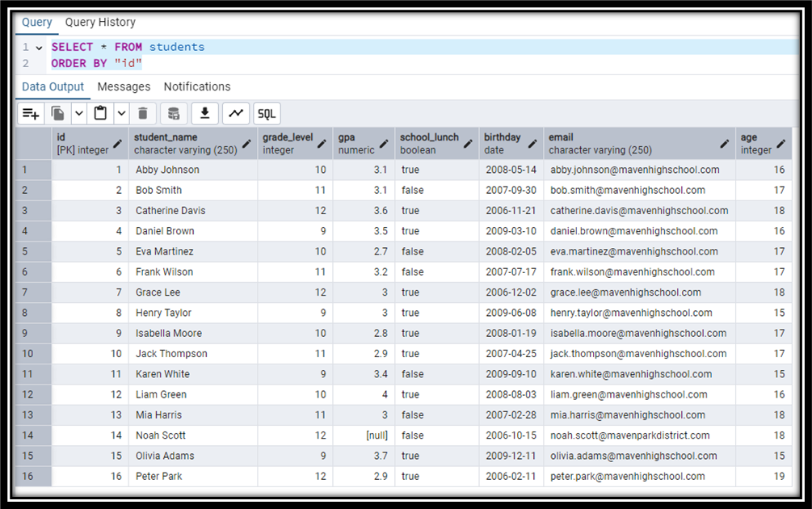The image size is (812, 509).
Task: Click email 'abby.johnson@mavenhighschool.com'
Action: (x=640, y=170)
